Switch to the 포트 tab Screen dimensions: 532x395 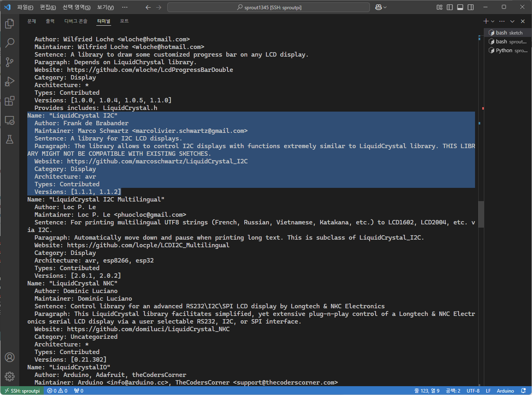(x=124, y=21)
